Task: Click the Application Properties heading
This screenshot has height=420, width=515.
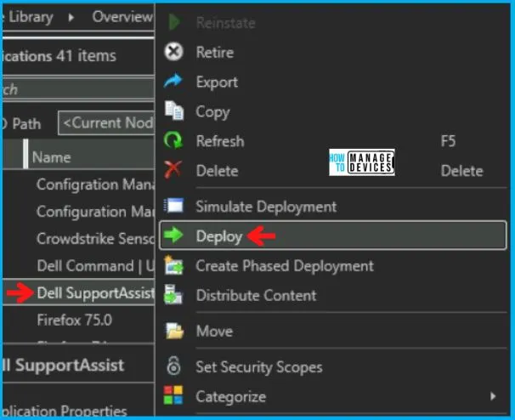Action: [65, 411]
